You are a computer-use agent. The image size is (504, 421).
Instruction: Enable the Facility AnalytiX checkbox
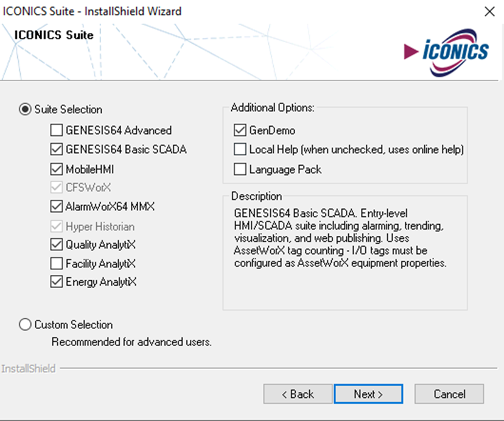click(57, 263)
